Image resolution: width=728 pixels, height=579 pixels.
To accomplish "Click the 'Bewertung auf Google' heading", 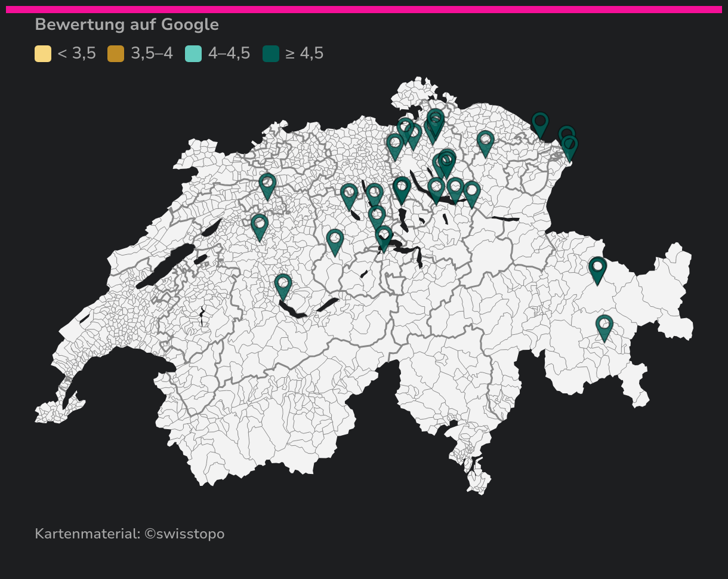I will [127, 24].
